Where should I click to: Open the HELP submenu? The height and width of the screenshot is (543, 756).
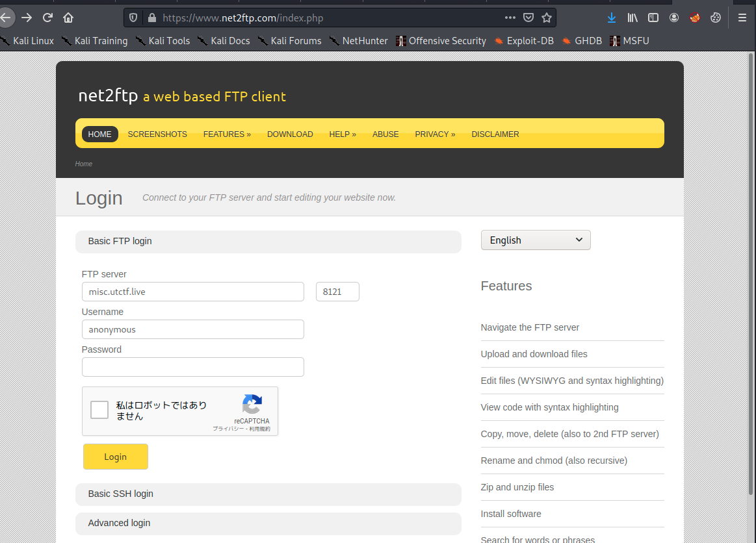pyautogui.click(x=343, y=134)
